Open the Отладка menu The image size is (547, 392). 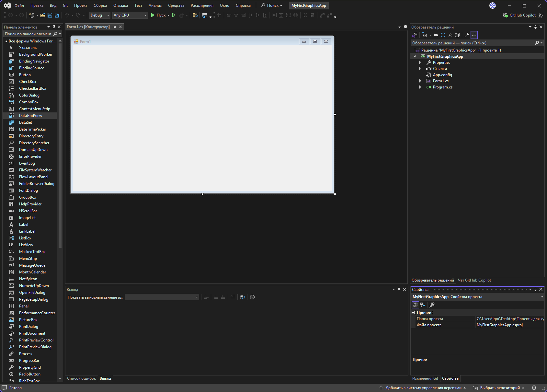120,6
